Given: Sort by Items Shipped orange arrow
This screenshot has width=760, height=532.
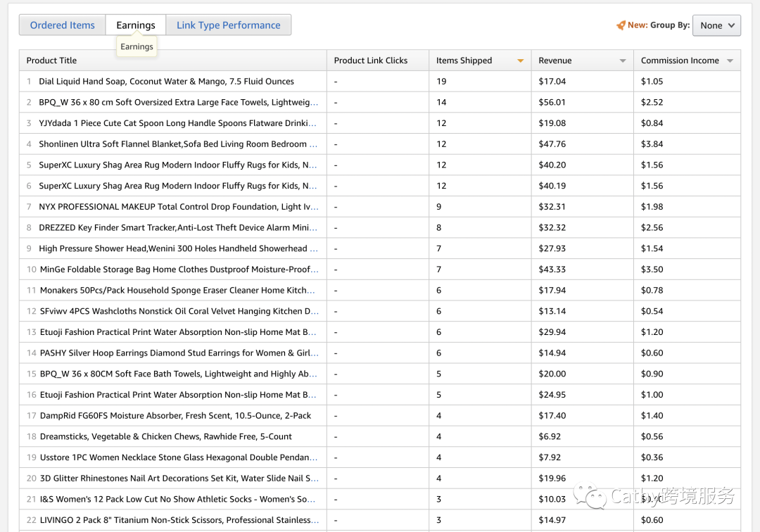Looking at the screenshot, I should 520,61.
